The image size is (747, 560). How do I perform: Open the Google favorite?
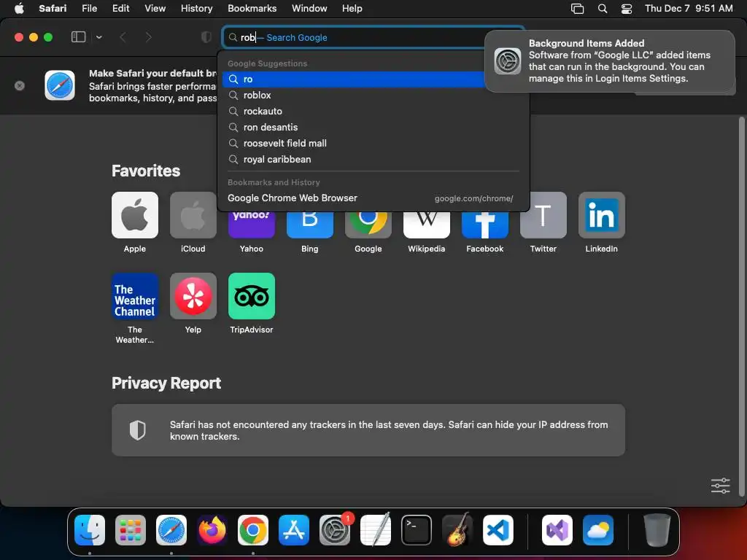pos(368,225)
